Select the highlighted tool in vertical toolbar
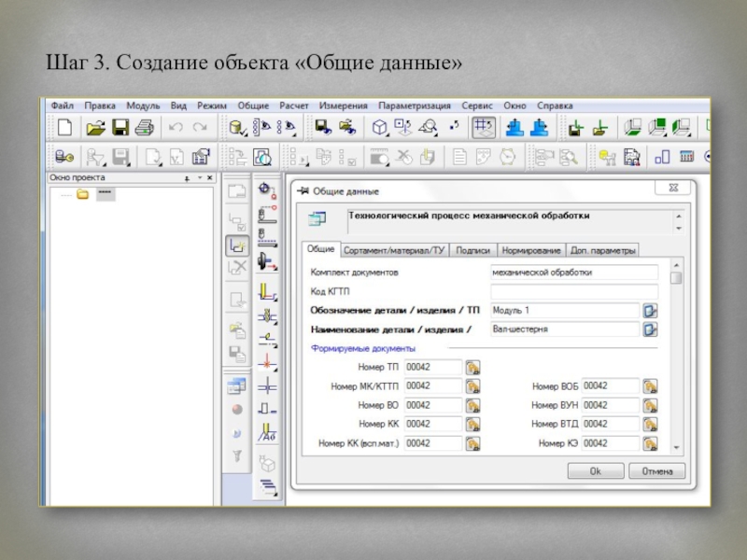 237,246
